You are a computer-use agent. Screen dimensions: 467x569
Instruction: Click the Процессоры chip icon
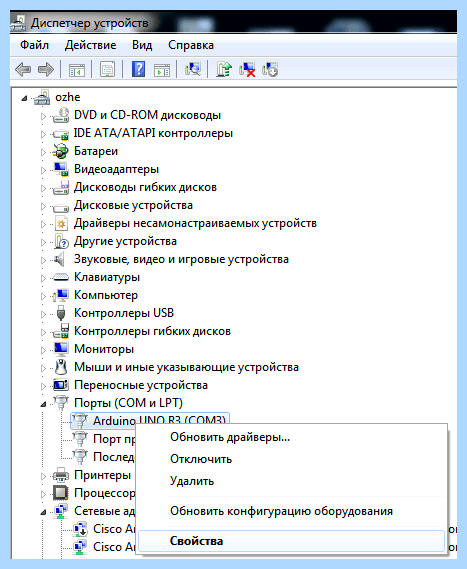tap(61, 493)
